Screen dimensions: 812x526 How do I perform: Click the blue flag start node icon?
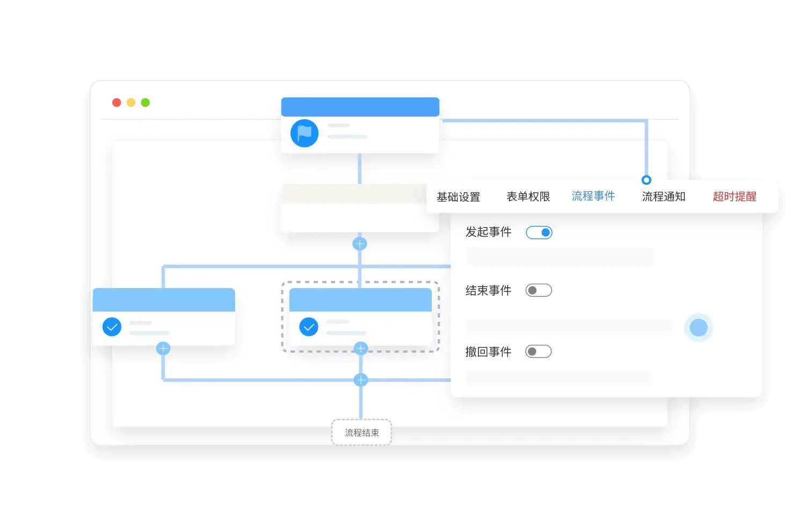(305, 133)
